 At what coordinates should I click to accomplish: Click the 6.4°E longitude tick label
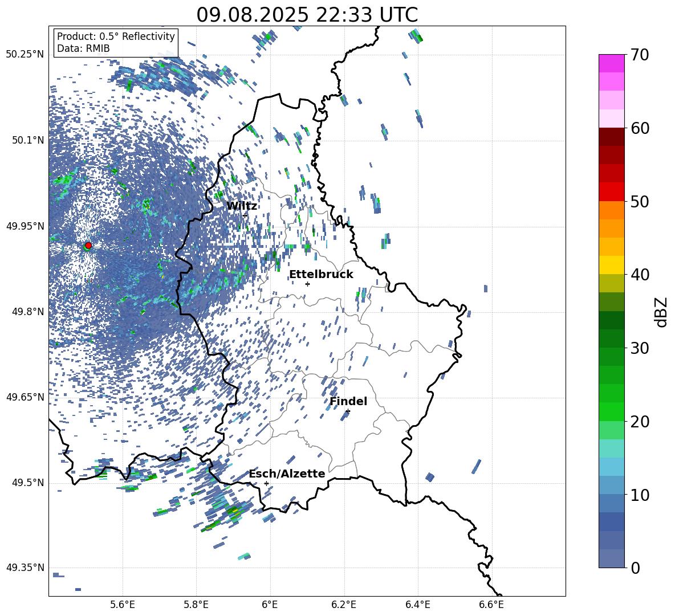click(417, 605)
